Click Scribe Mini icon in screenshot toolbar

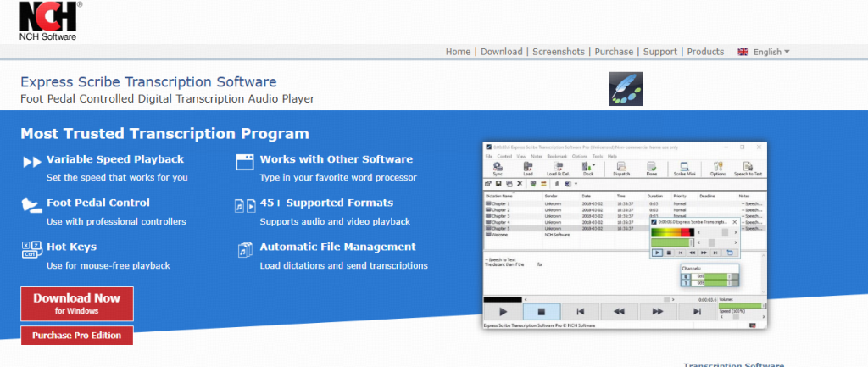[684, 169]
